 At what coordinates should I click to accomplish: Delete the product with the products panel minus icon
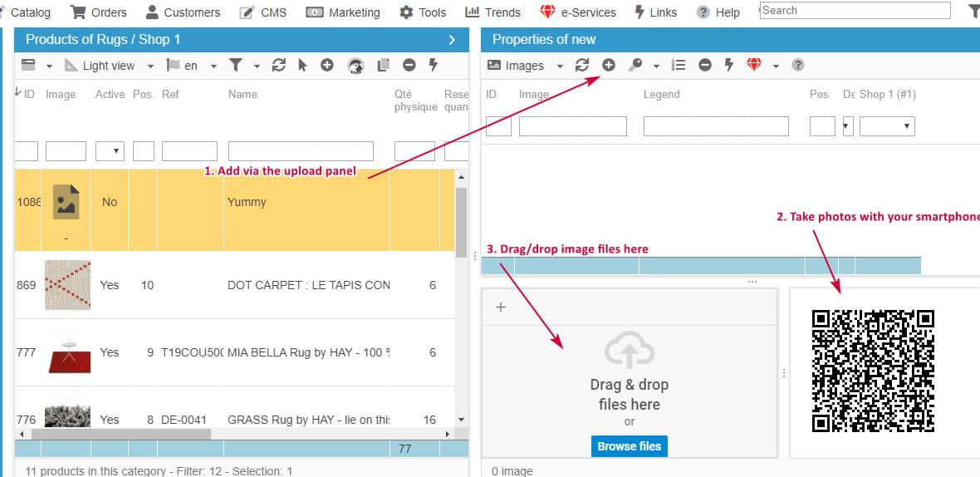tap(409, 65)
